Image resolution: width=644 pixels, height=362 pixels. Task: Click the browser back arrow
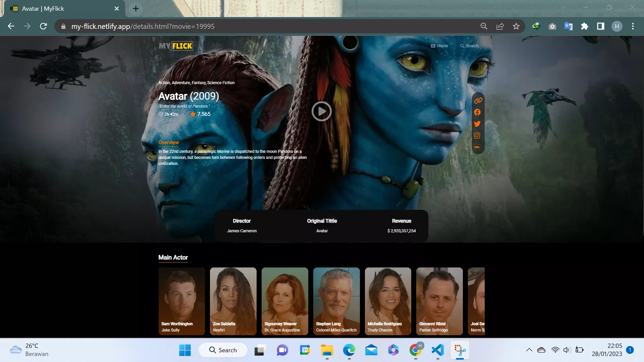click(11, 26)
